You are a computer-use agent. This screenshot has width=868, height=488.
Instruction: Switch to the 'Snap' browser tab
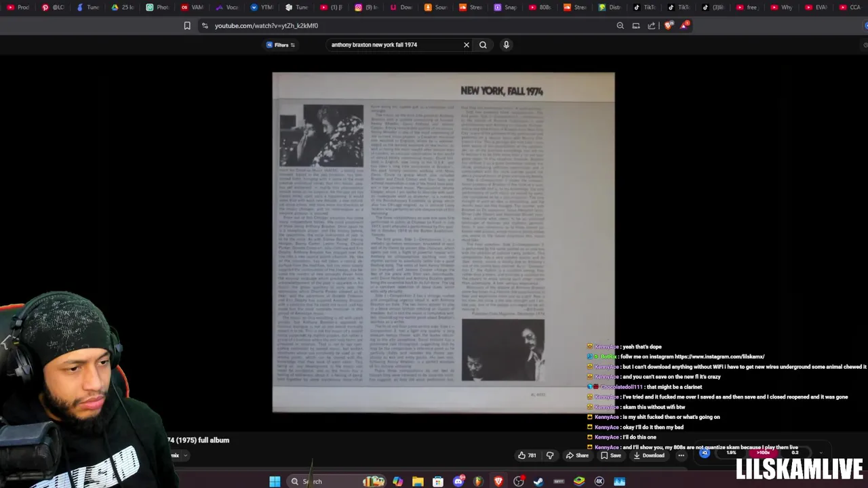506,7
